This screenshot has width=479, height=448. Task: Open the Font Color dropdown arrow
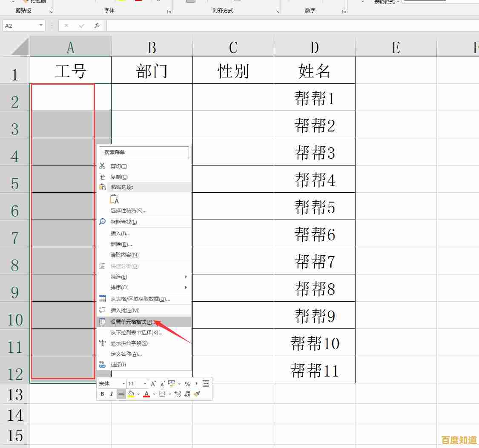point(153,394)
